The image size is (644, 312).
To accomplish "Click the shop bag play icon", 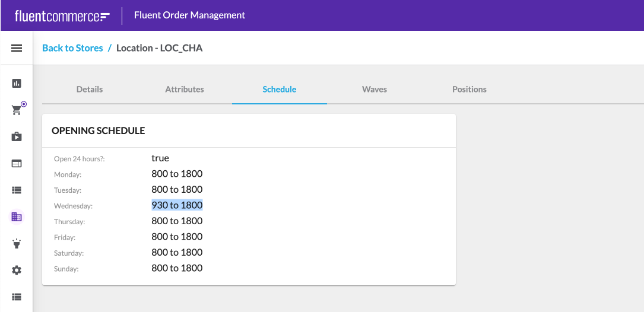I will tap(17, 137).
